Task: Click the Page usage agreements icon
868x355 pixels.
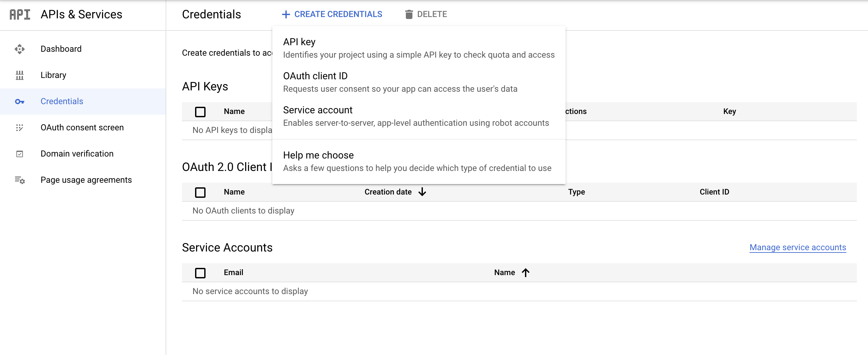Action: coord(20,180)
